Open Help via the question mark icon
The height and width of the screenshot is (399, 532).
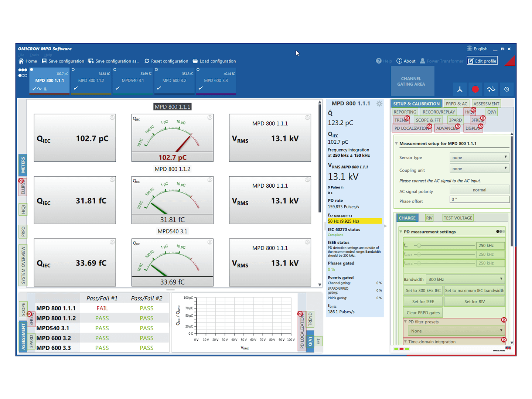click(x=379, y=61)
